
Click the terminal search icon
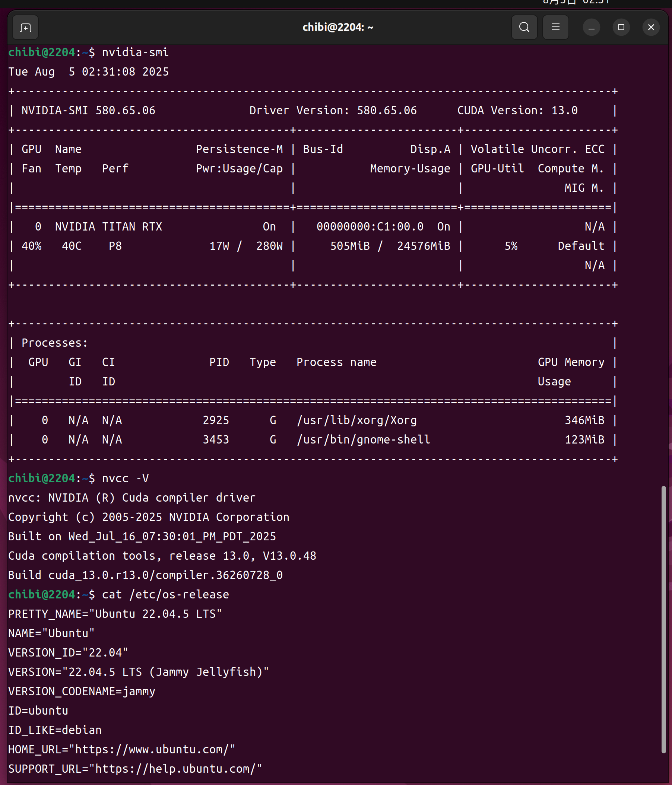[524, 28]
